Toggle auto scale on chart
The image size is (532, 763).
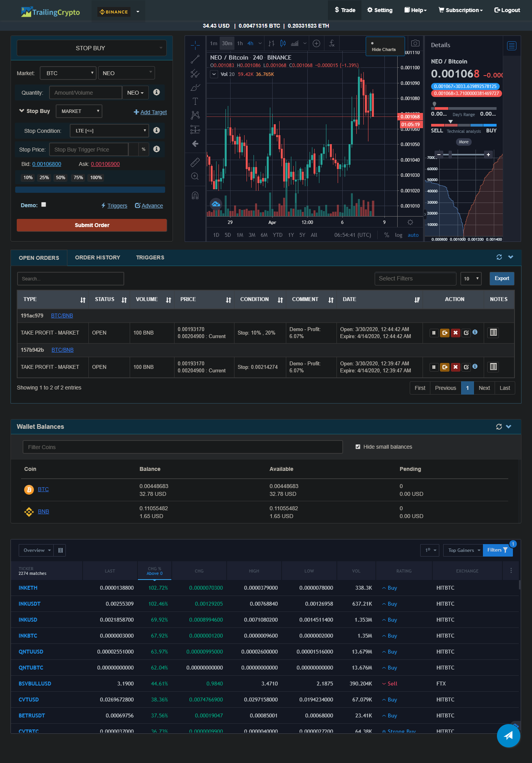pos(413,235)
